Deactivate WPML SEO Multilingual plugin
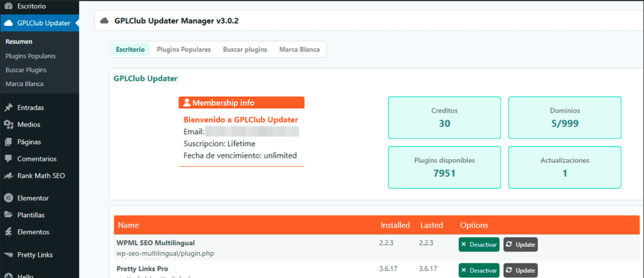 coord(479,244)
